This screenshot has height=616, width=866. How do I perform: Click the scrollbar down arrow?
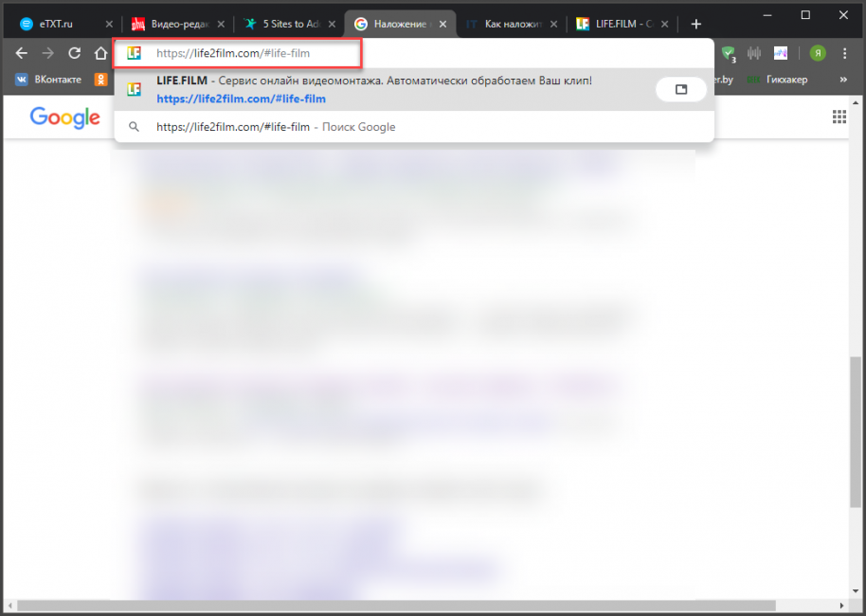point(856,591)
